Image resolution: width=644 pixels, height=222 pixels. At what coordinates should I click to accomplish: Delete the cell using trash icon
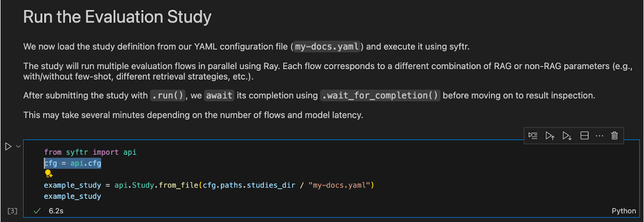tap(614, 136)
